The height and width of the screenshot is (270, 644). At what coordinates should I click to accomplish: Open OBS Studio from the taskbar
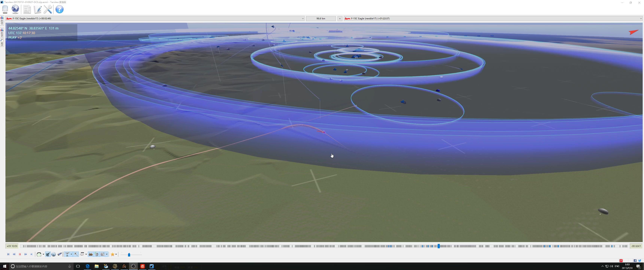coord(133,266)
